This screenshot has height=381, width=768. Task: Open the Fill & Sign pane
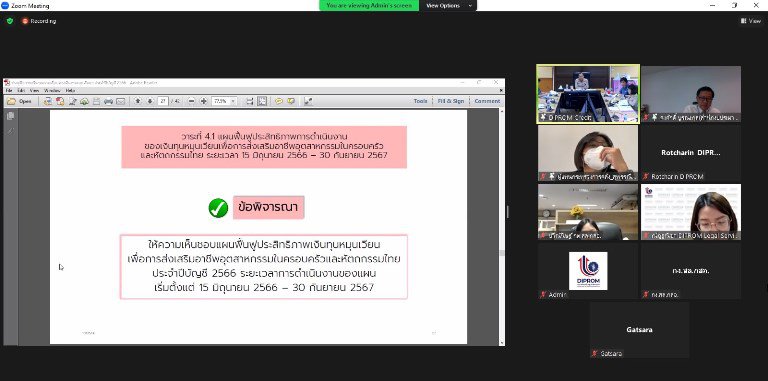pos(451,101)
